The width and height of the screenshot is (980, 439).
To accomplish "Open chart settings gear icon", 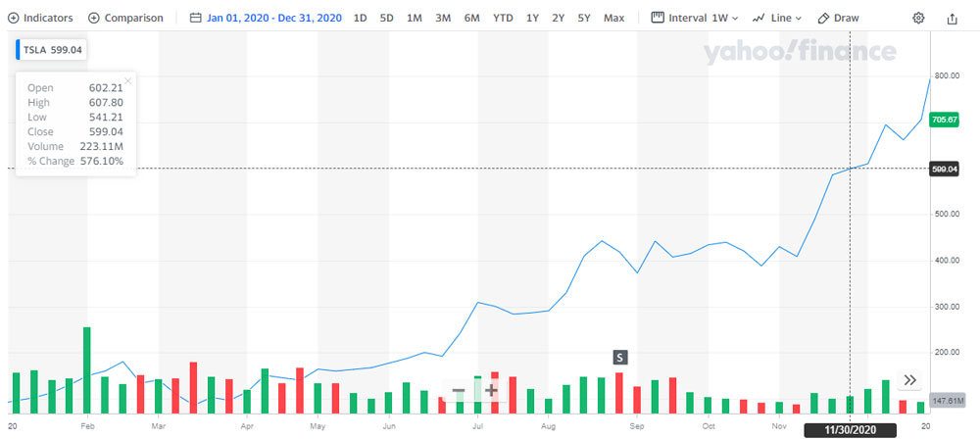I will click(x=918, y=19).
